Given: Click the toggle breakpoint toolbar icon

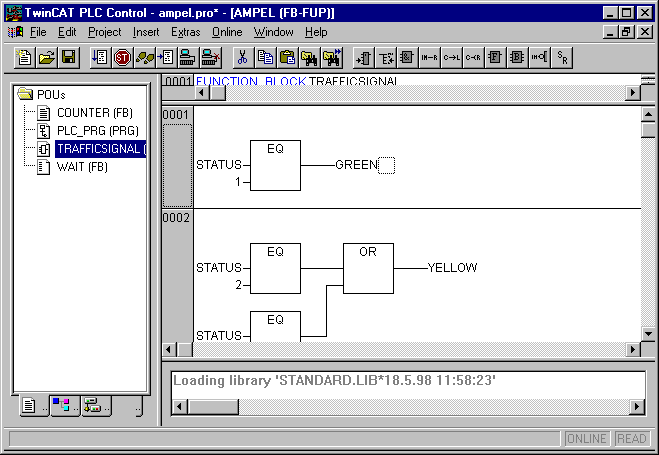Looking at the screenshot, I should pos(166,58).
